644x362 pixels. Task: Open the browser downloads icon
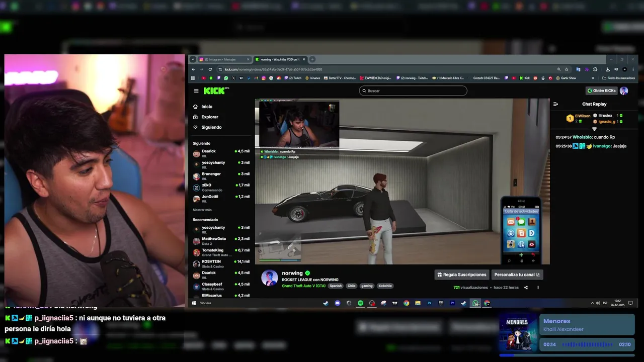tap(608, 69)
